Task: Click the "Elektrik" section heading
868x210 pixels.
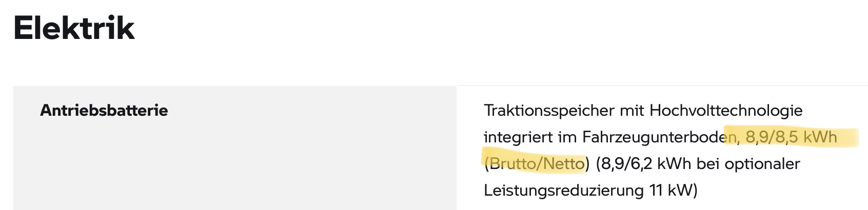Action: pyautogui.click(x=74, y=28)
